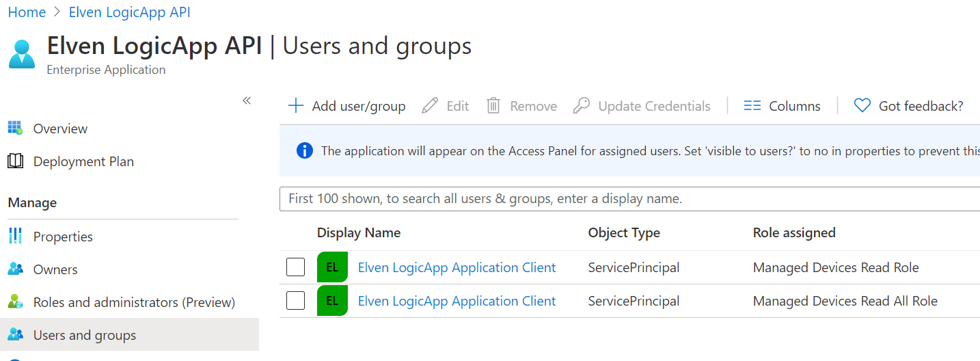The width and height of the screenshot is (980, 361).
Task: Click EL avatar for Managed Devices Read Role row
Action: coord(332,267)
